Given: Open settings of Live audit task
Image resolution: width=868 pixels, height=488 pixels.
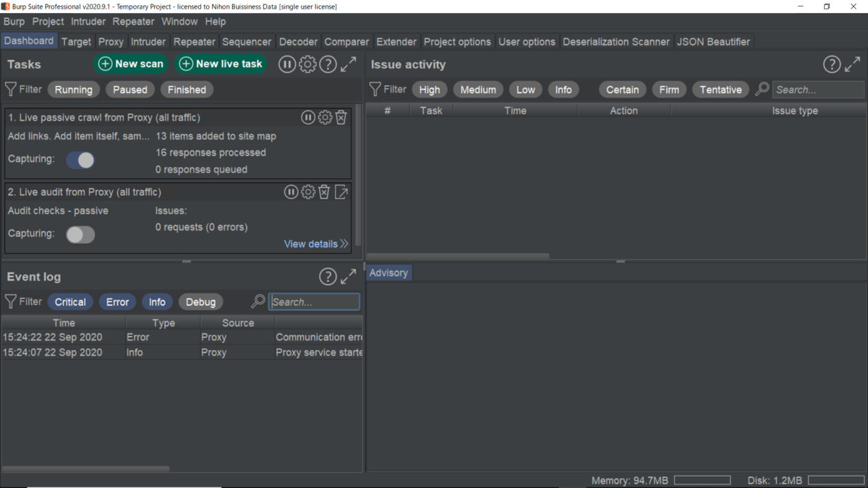Looking at the screenshot, I should (x=308, y=192).
